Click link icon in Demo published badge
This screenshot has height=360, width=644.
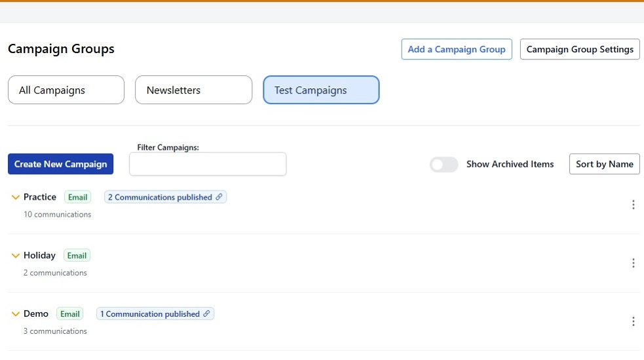207,314
